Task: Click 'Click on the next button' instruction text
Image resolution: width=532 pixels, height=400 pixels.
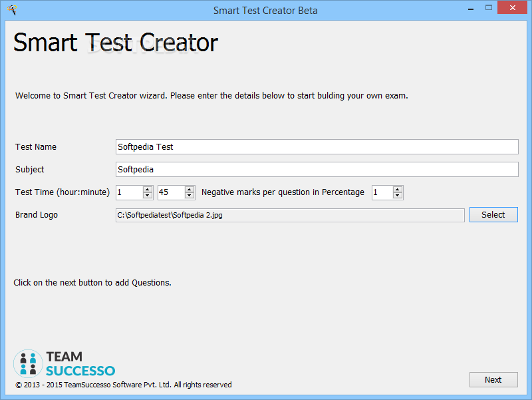Action: point(92,282)
